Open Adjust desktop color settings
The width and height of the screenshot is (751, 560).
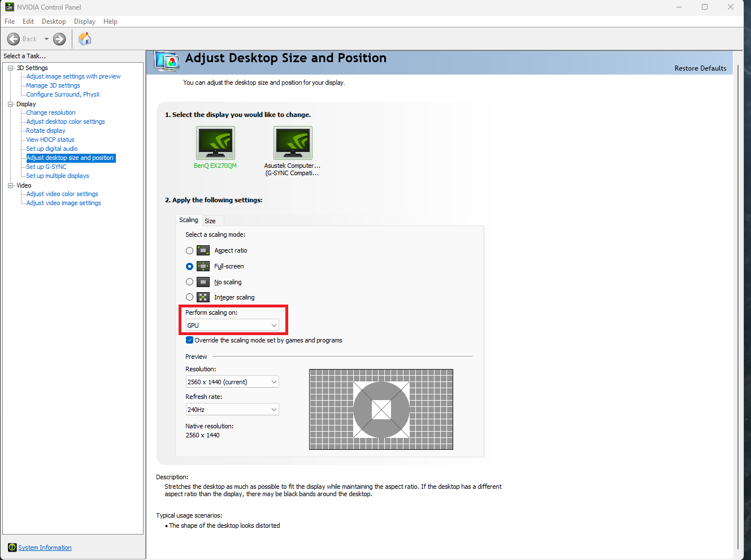[66, 121]
